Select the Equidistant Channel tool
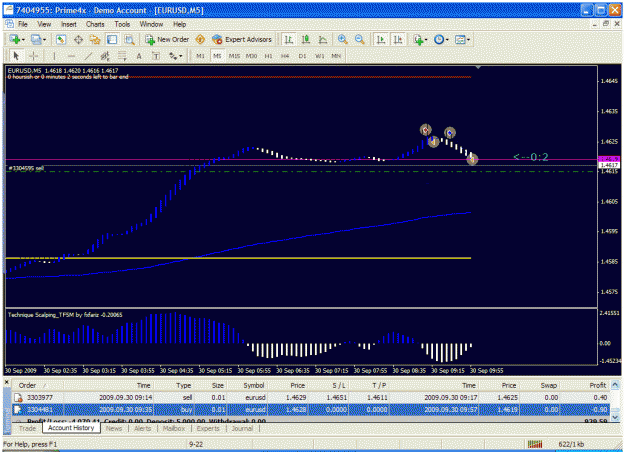 coord(105,56)
